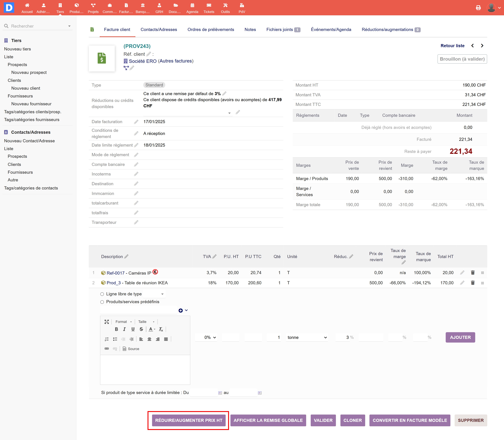Image resolution: width=504 pixels, height=440 pixels.
Task: Select Produits/services prédéfinis radio
Action: tap(102, 302)
